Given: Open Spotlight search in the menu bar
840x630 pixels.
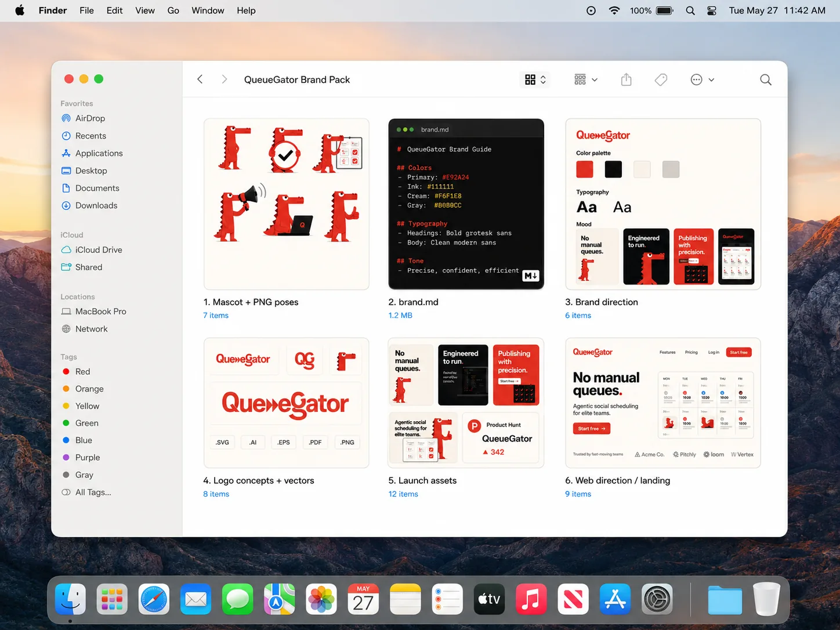Looking at the screenshot, I should 690,10.
